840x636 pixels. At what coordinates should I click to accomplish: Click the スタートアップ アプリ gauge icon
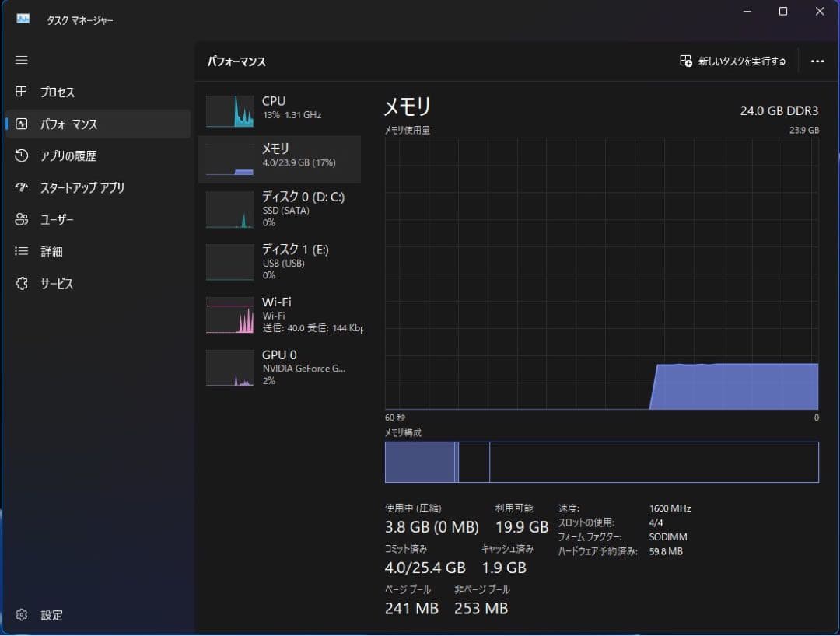click(22, 188)
